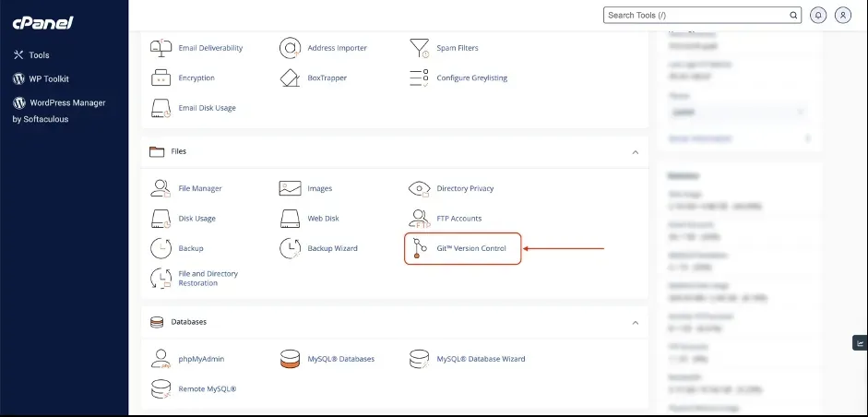Open the phpMyAdmin link
This screenshot has width=868, height=417.
(201, 359)
